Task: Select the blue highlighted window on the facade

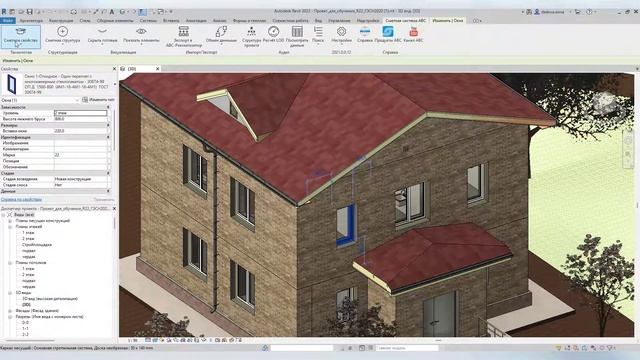Action: pyautogui.click(x=346, y=226)
